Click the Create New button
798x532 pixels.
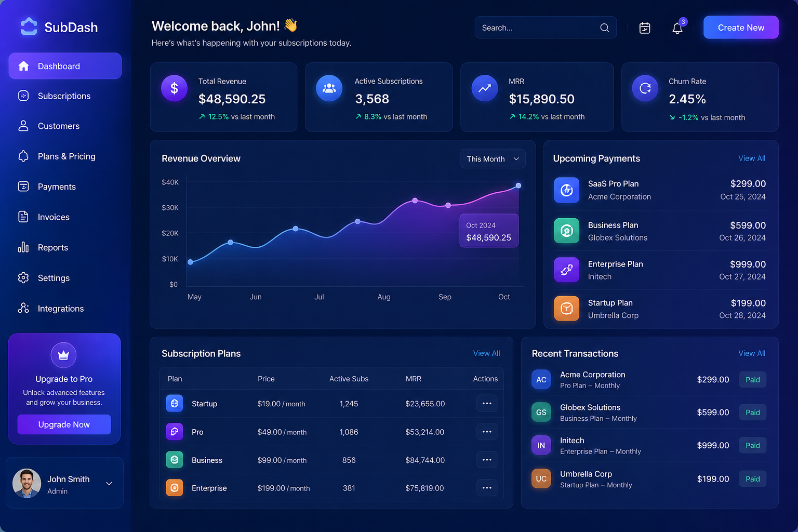point(741,27)
